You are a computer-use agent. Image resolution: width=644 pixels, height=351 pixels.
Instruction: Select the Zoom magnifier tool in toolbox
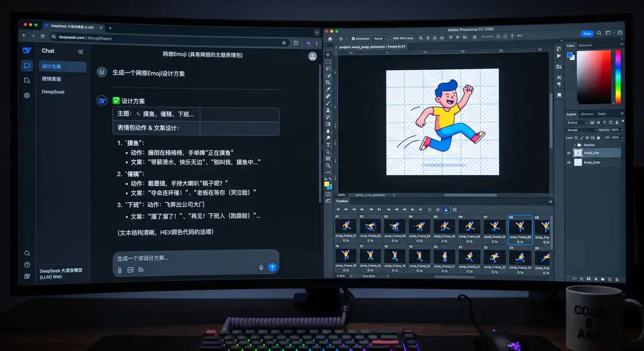[328, 165]
